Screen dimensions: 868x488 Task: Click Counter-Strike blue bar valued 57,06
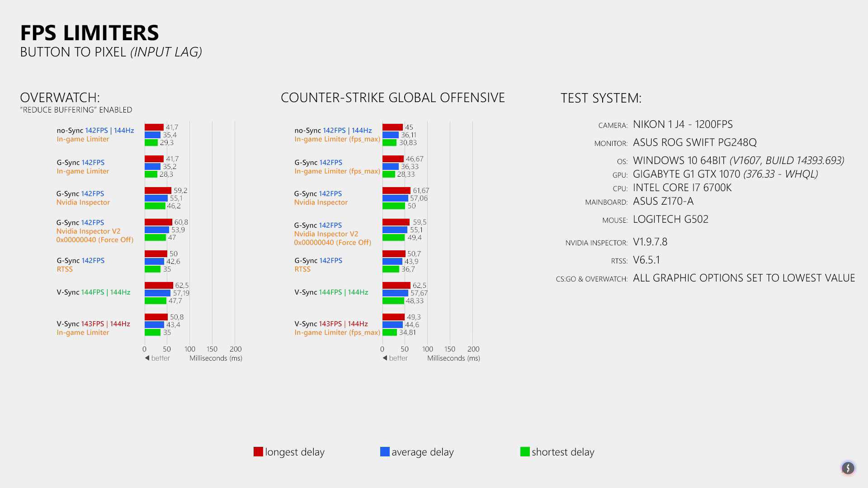tap(395, 198)
